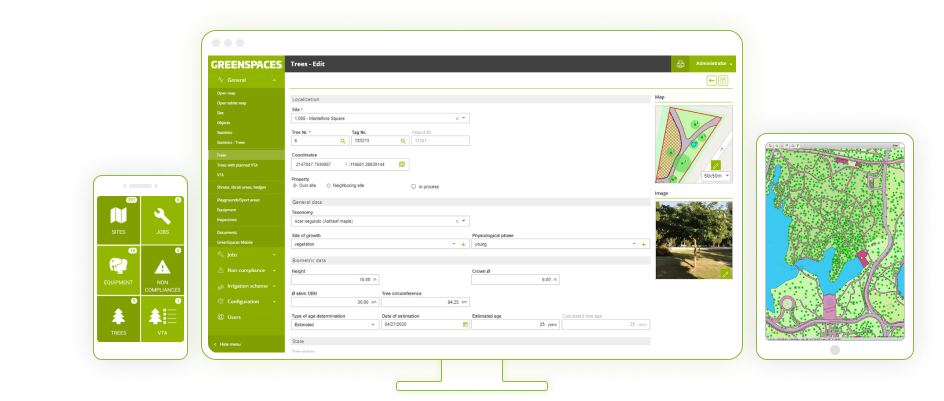Click the print icon in header
This screenshot has height=401, width=944.
pyautogui.click(x=680, y=64)
